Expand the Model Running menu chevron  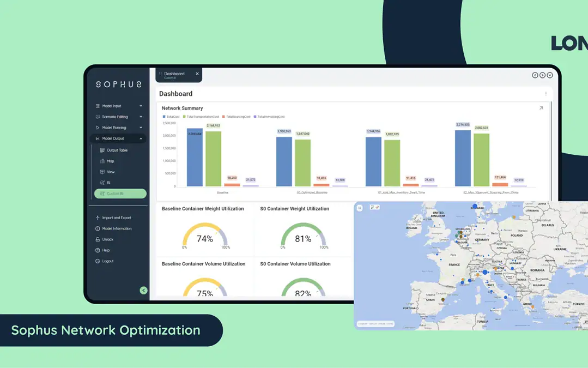[x=141, y=128]
